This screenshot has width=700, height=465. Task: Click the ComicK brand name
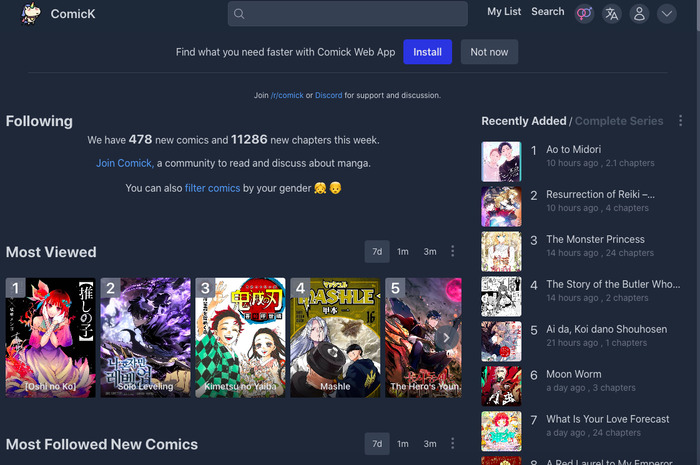73,14
